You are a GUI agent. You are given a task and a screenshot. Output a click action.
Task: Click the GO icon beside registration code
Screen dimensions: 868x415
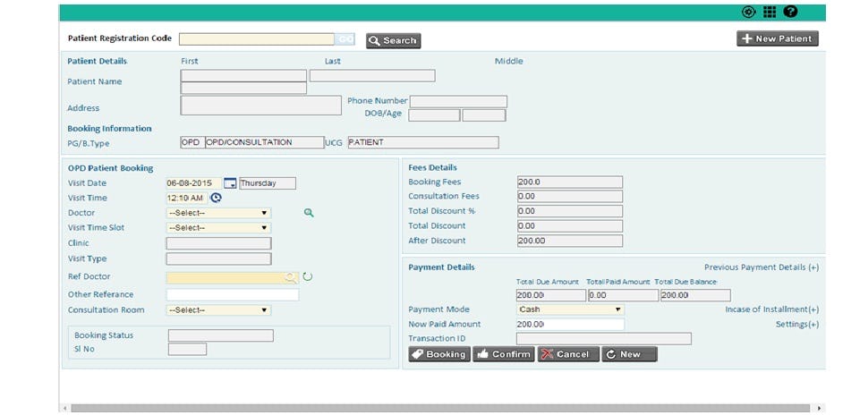point(345,39)
